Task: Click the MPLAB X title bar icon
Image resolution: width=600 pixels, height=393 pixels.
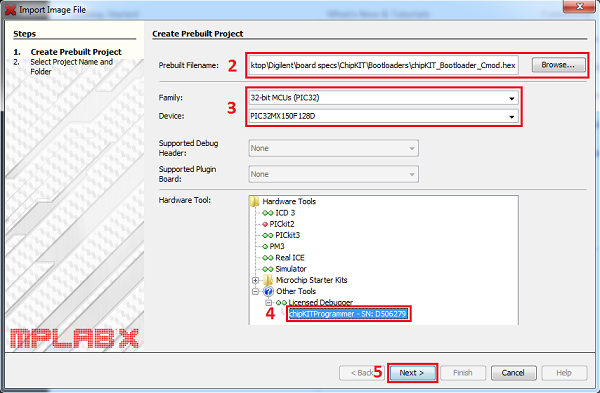Action: 10,10
